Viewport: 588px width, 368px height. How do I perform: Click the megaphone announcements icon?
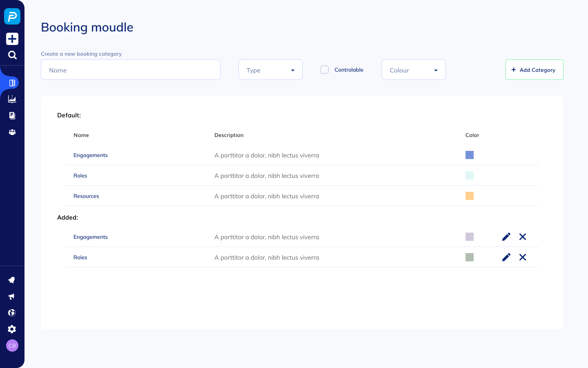[x=12, y=296]
